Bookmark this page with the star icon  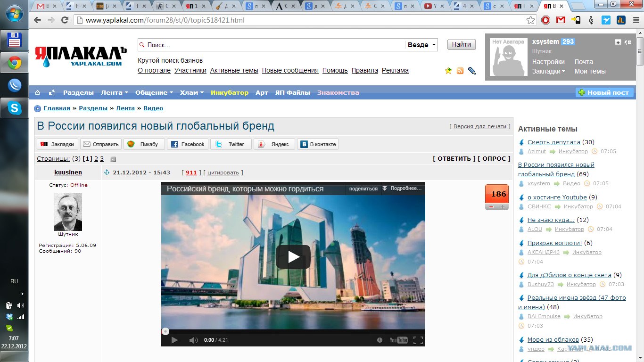click(531, 20)
